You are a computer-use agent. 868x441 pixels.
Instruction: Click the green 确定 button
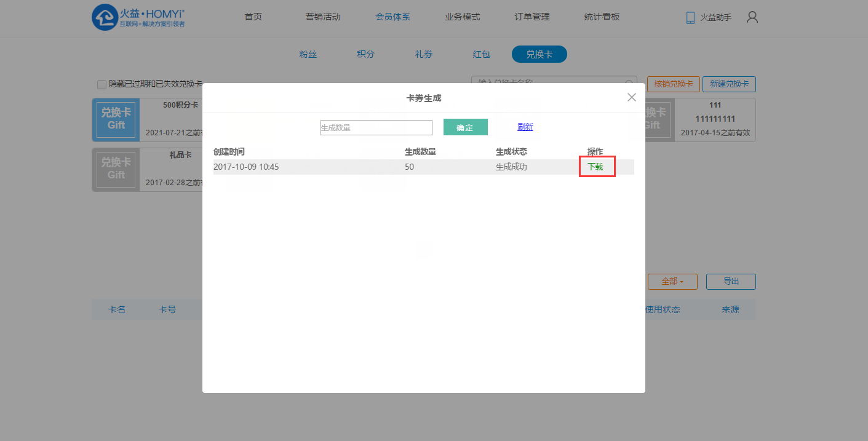(465, 127)
